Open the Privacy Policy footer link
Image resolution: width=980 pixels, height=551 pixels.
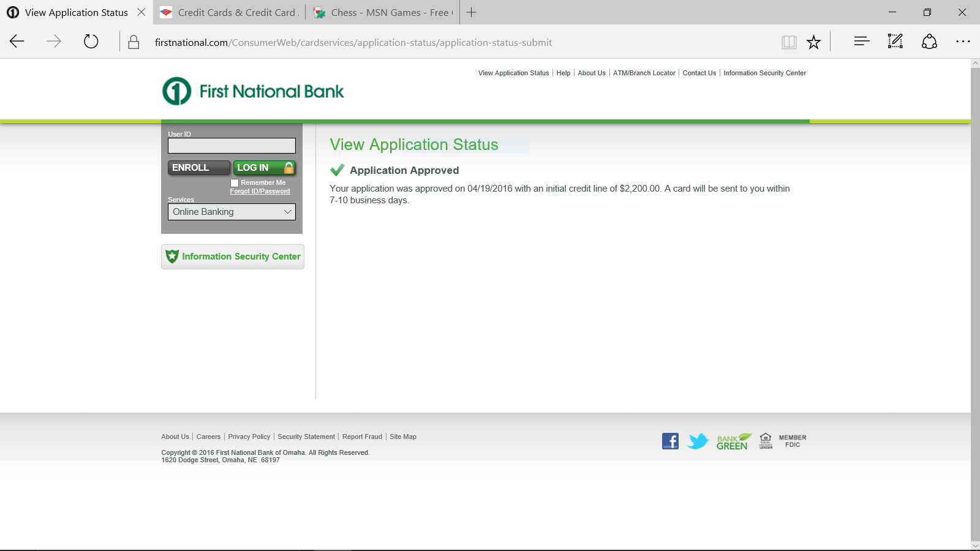(249, 437)
